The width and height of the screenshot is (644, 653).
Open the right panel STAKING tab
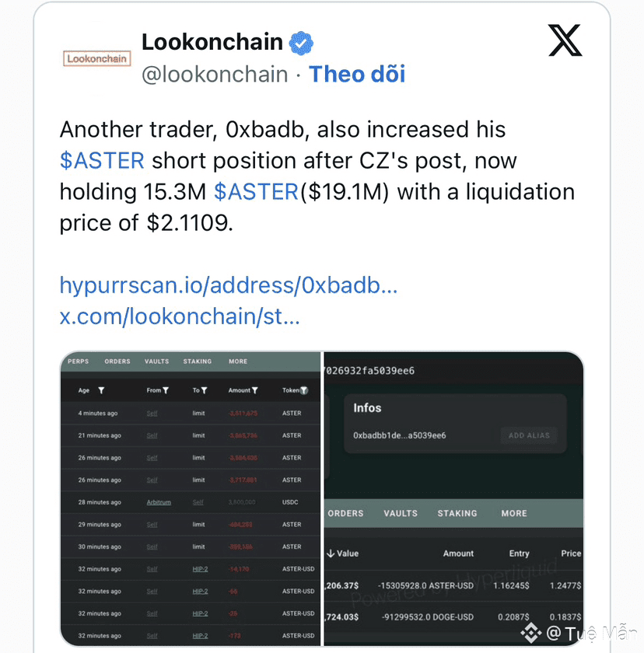(457, 514)
